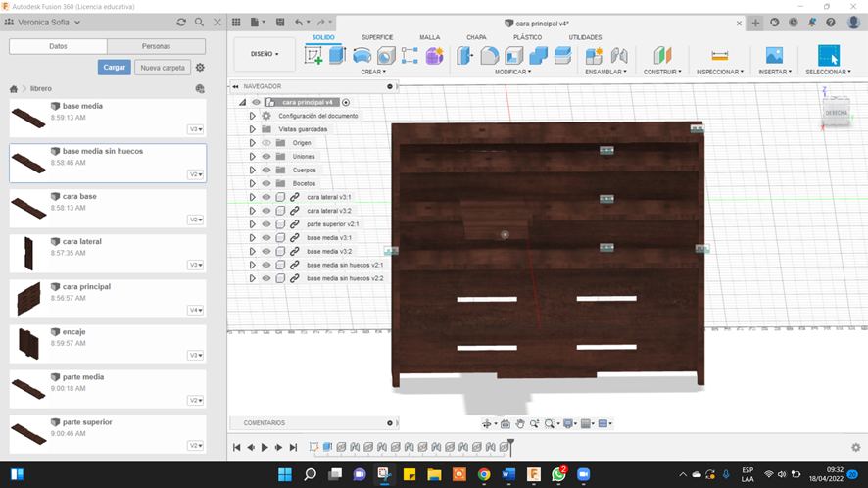
Task: Toggle visibility of Uniones folder
Action: point(266,156)
